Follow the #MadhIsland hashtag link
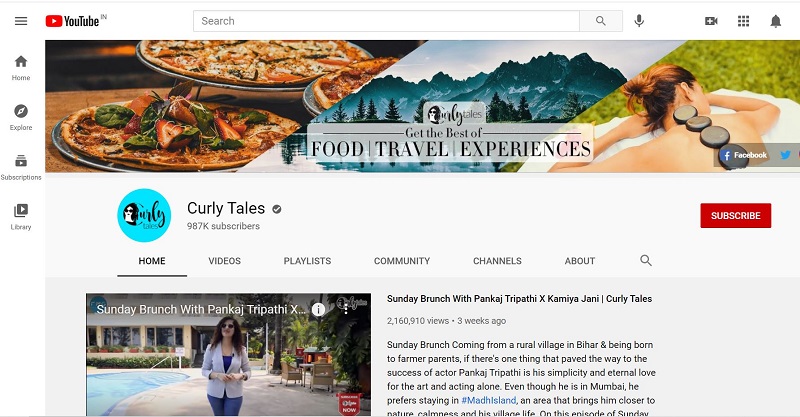The width and height of the screenshot is (800, 417). click(489, 400)
